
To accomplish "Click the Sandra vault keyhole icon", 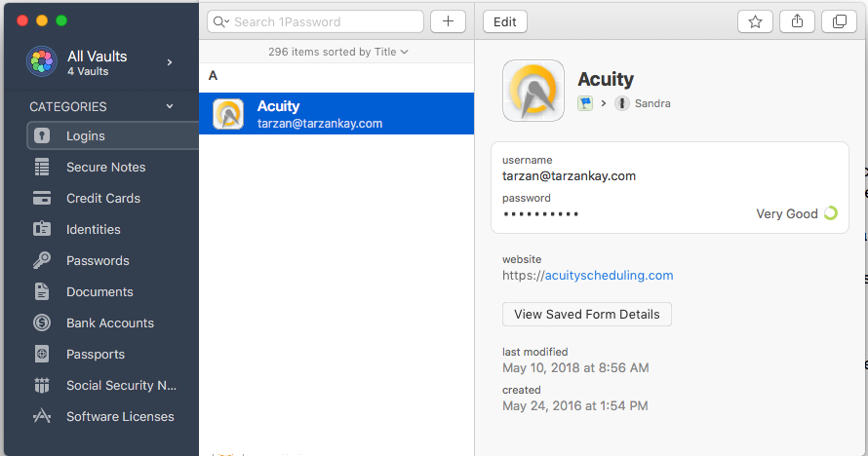I will point(622,103).
